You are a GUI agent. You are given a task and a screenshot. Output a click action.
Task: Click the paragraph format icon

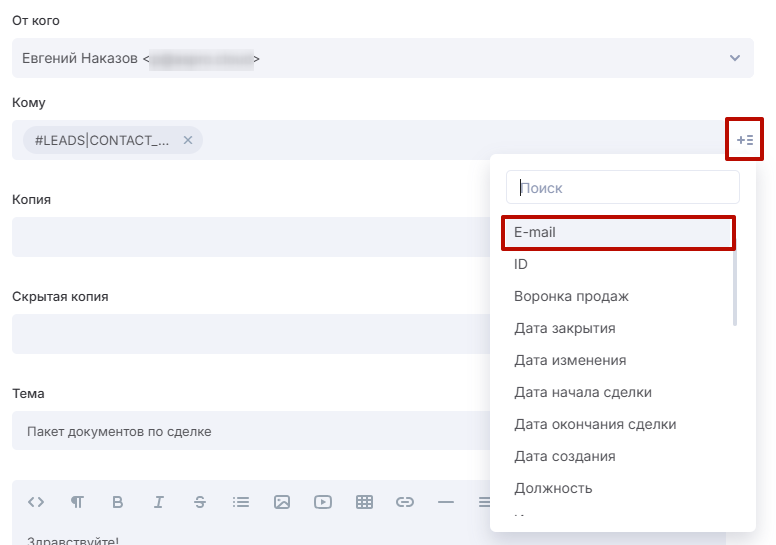pyautogui.click(x=77, y=502)
